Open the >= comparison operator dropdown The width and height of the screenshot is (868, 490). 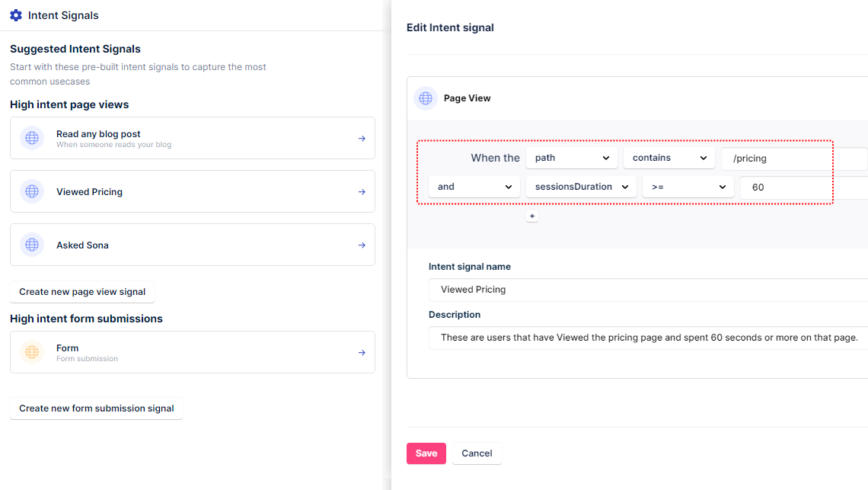point(688,187)
